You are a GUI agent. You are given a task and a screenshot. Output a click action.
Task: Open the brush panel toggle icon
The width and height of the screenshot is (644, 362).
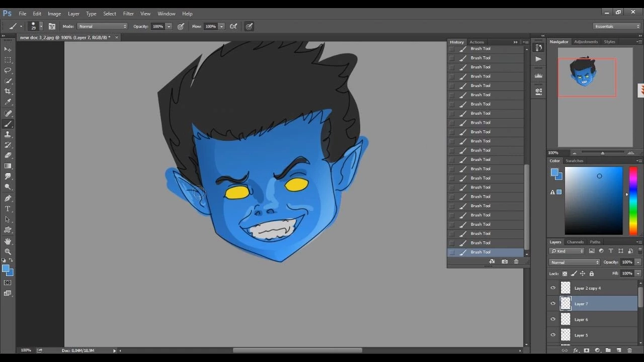(52, 26)
